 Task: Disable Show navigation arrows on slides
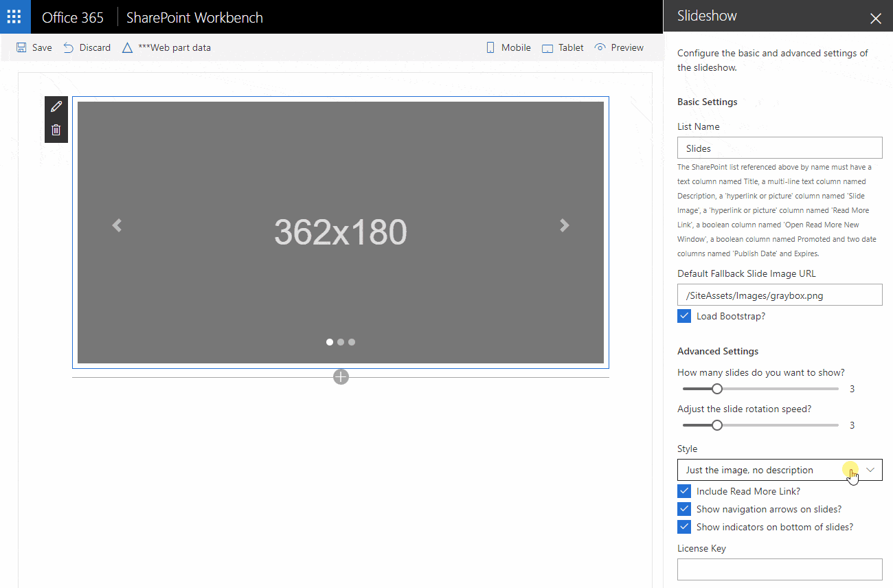(684, 509)
